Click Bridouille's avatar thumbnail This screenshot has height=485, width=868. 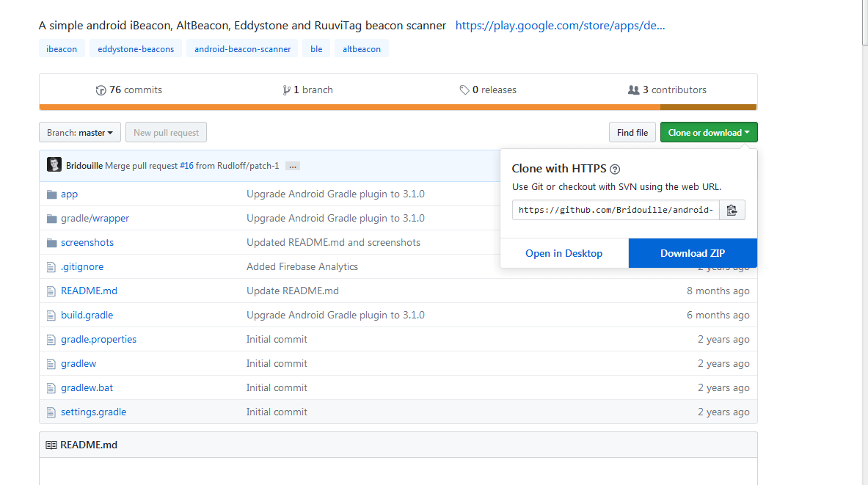(54, 165)
